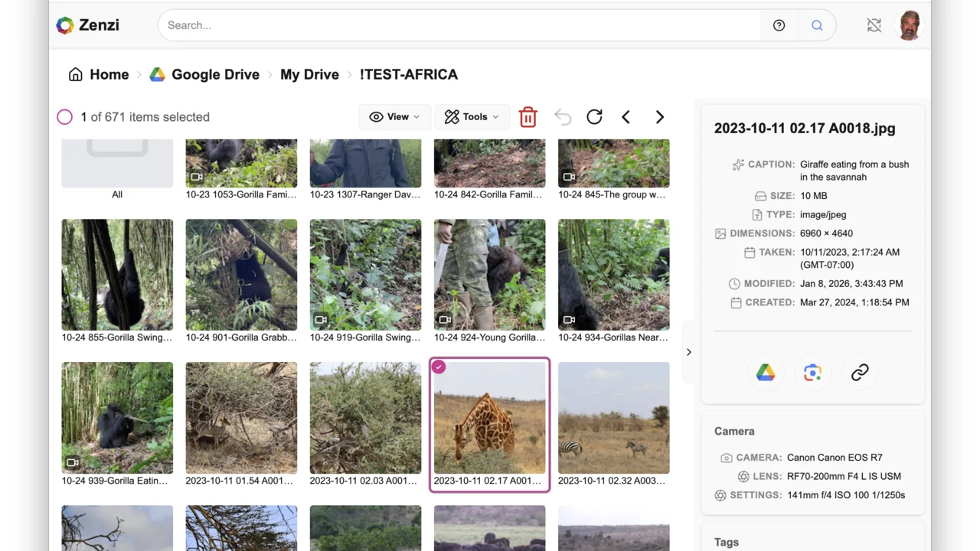This screenshot has width=980, height=551.
Task: Click the sync disabled icon
Action: coord(874,25)
